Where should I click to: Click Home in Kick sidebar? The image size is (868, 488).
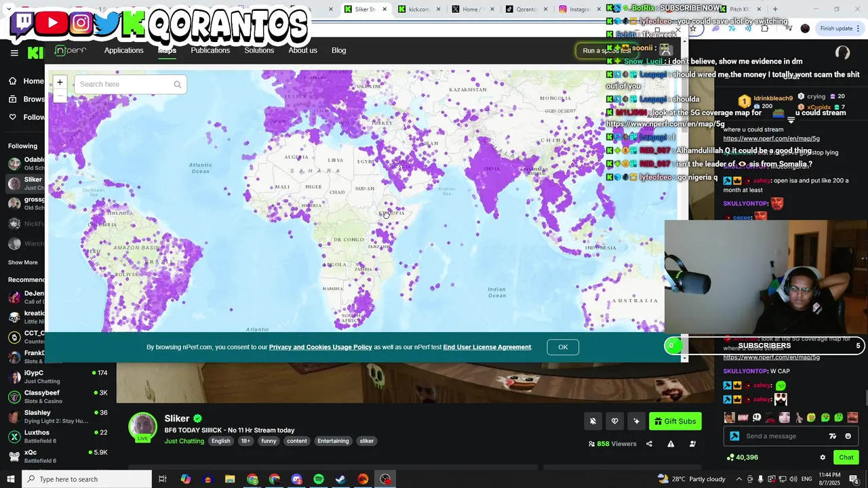(26, 81)
